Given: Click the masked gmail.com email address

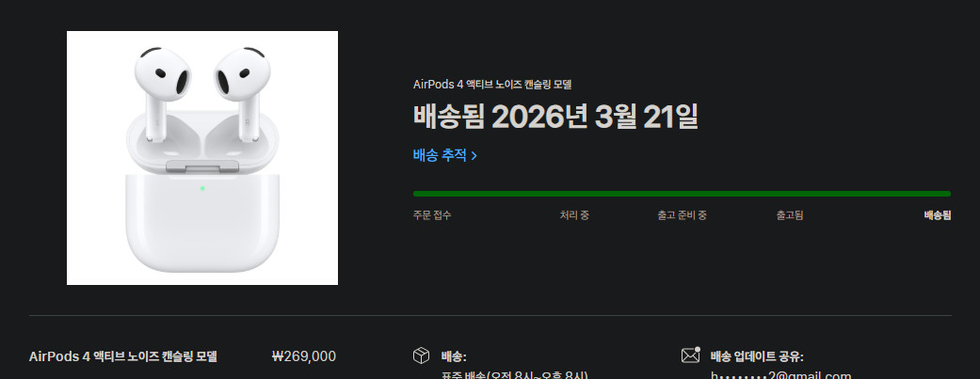Looking at the screenshot, I should [x=780, y=375].
